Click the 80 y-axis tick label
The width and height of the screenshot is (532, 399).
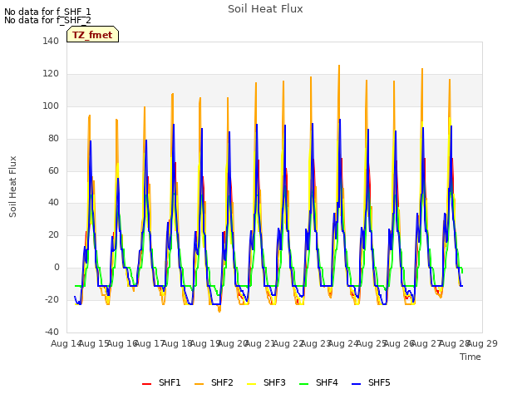coord(53,138)
